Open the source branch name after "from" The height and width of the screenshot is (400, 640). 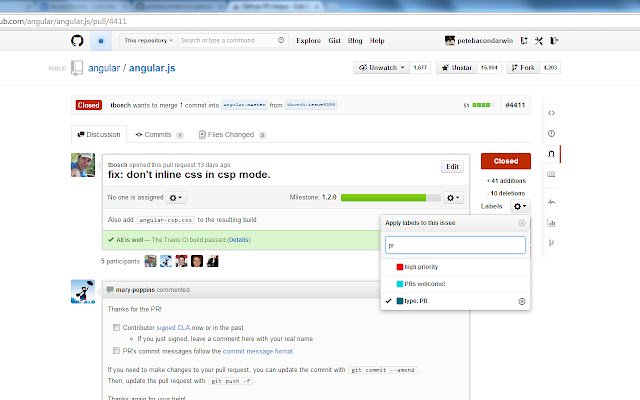(311, 105)
